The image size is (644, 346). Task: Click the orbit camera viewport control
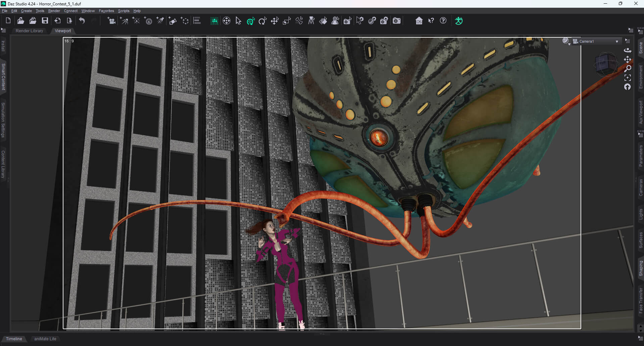tap(628, 50)
